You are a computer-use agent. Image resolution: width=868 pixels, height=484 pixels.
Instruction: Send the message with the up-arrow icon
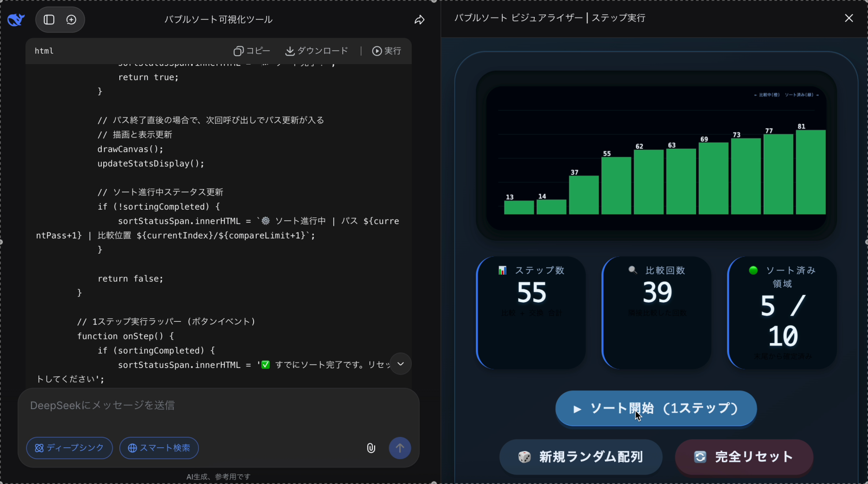point(400,448)
